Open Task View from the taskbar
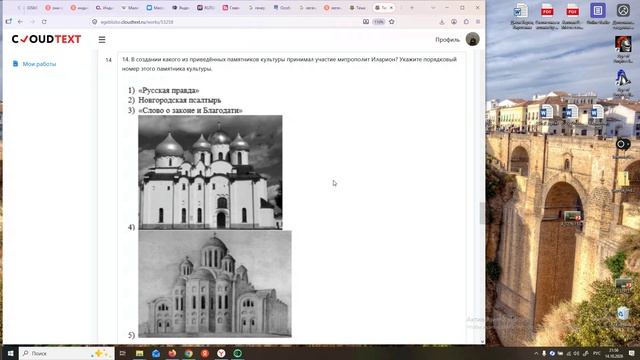 (x=122, y=353)
